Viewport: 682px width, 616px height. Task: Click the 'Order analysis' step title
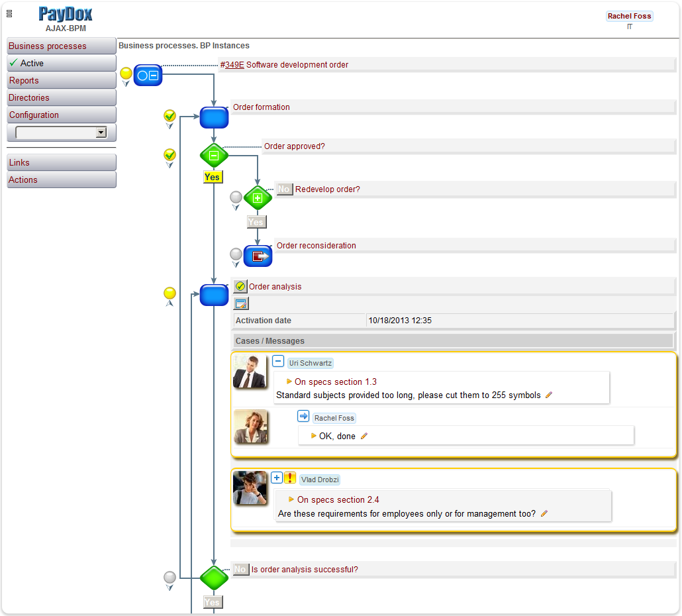click(x=275, y=287)
